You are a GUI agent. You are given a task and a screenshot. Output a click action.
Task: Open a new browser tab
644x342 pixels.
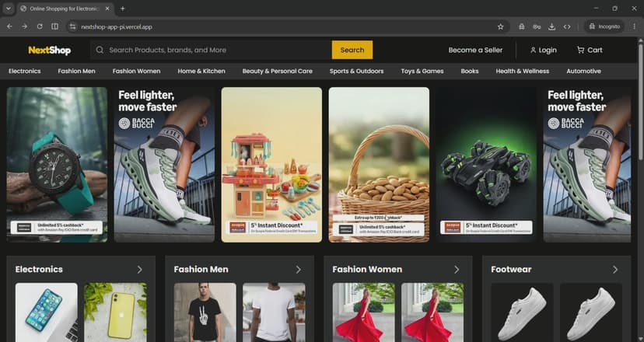coord(122,9)
